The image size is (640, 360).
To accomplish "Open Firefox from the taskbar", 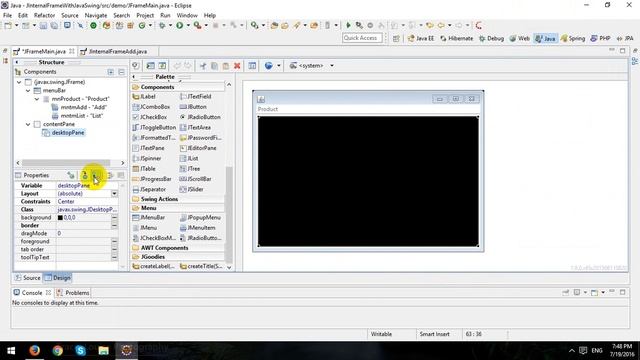I will (34, 350).
